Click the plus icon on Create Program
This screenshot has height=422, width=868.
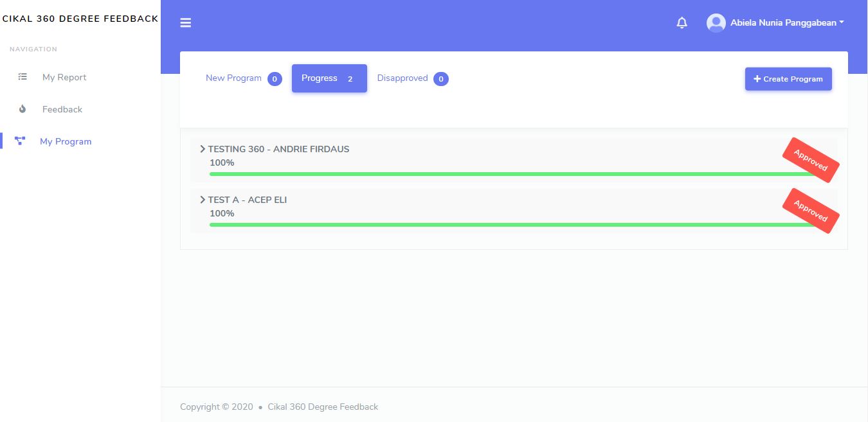757,79
